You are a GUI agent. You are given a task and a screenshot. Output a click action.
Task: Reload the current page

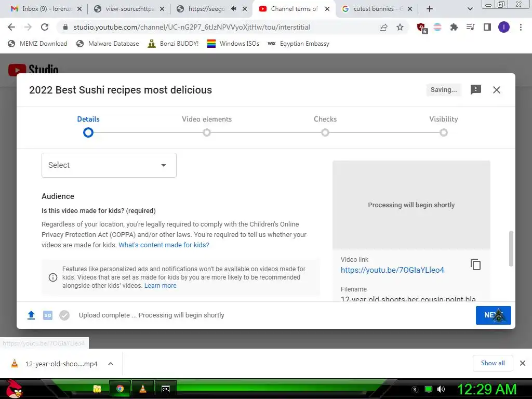point(45,27)
